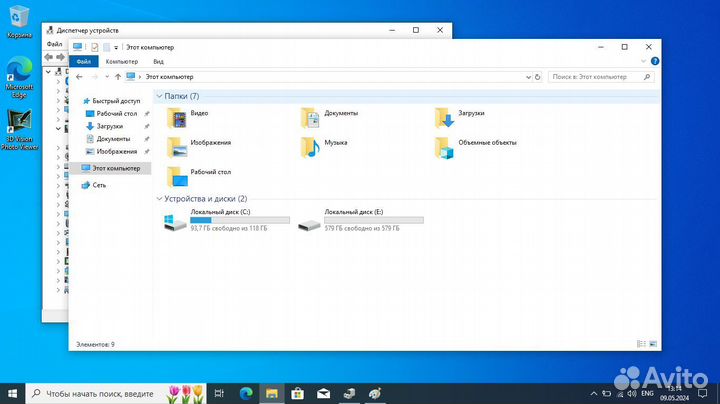Open the Вид ribbon tab
The image size is (720, 404).
coord(158,61)
